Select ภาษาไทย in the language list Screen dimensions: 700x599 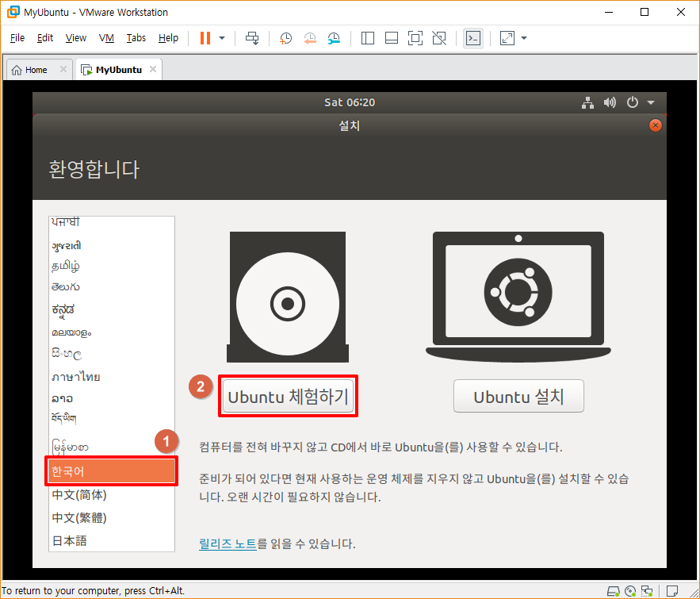click(x=112, y=377)
